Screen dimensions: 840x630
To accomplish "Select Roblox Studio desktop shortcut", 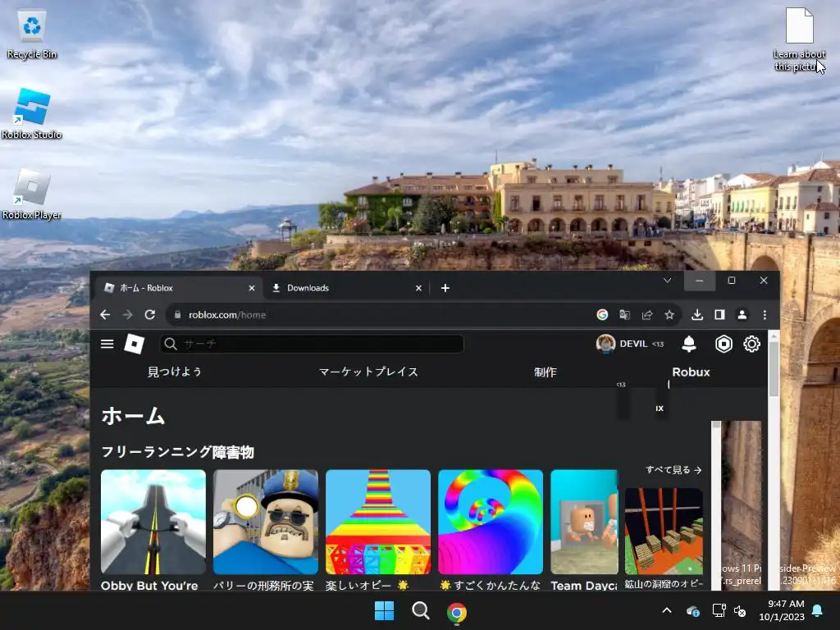I will pyautogui.click(x=32, y=113).
